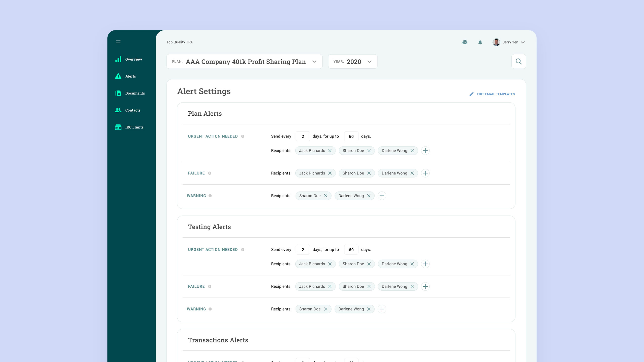Remove Darlene Wong from Testing Alerts WARNING recipients
The width and height of the screenshot is (644, 362).
point(369,309)
